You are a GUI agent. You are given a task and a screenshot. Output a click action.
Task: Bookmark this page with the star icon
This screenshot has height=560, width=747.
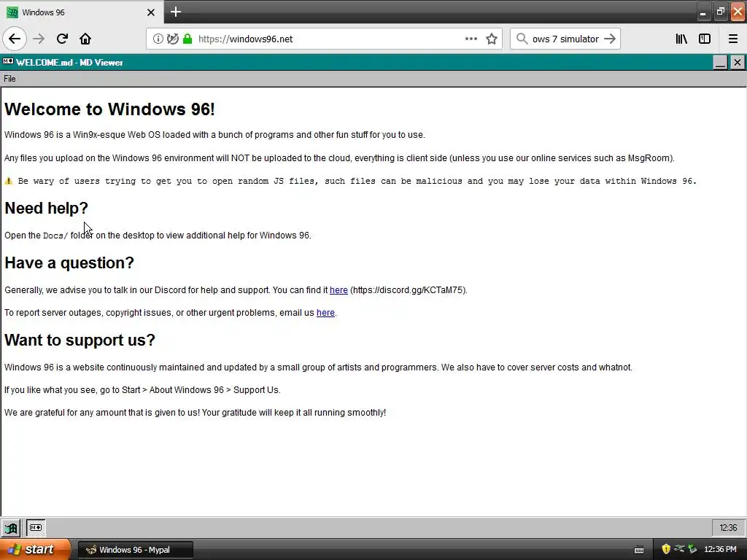pyautogui.click(x=492, y=39)
